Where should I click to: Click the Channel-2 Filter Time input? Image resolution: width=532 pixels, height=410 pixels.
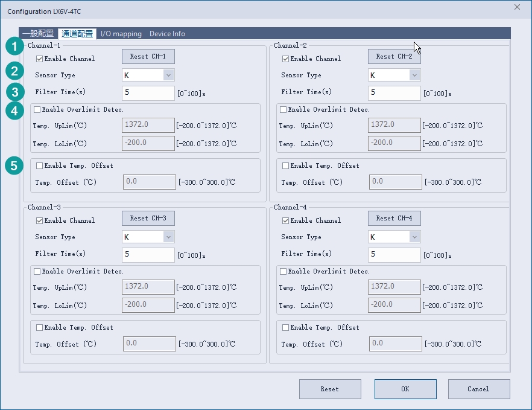[x=394, y=93]
